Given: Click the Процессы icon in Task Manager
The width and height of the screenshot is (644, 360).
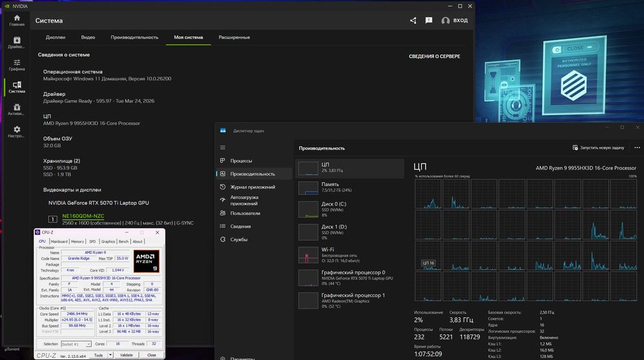Looking at the screenshot, I should click(223, 160).
